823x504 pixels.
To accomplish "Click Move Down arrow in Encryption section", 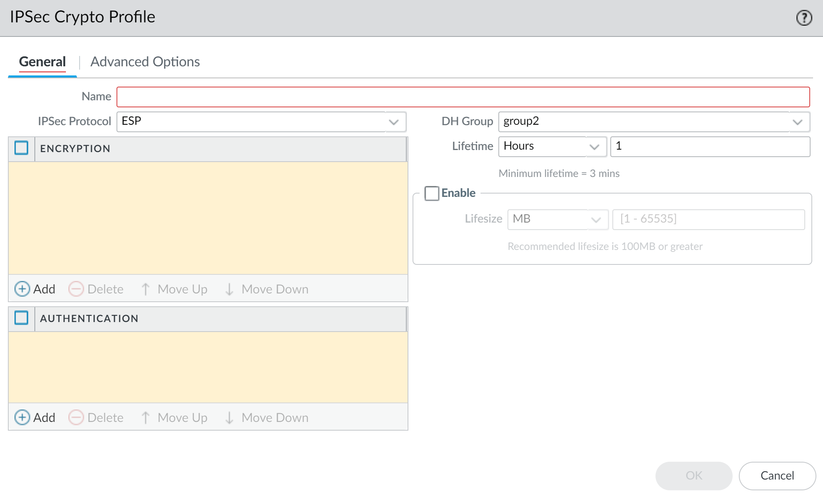I will pos(229,289).
